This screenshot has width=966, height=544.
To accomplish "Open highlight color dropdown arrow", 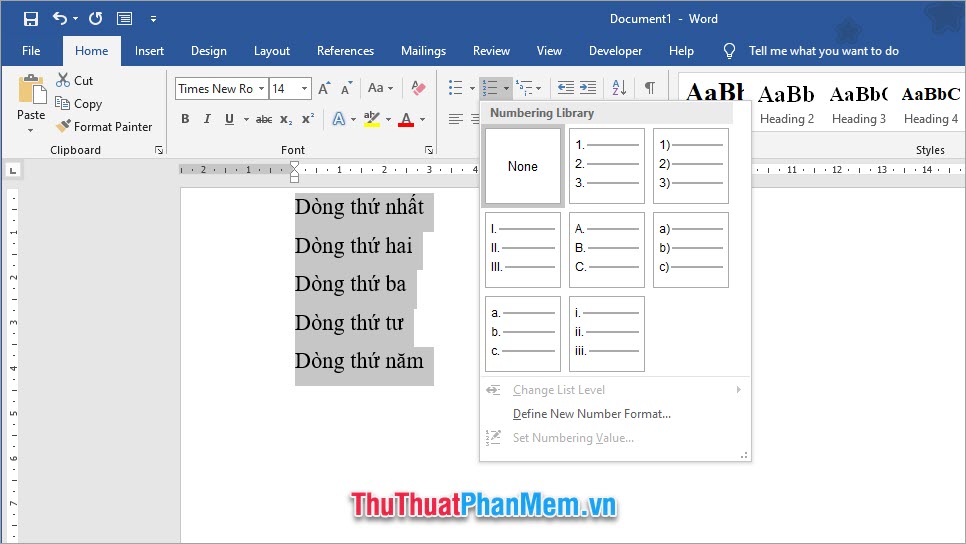I will click(388, 120).
